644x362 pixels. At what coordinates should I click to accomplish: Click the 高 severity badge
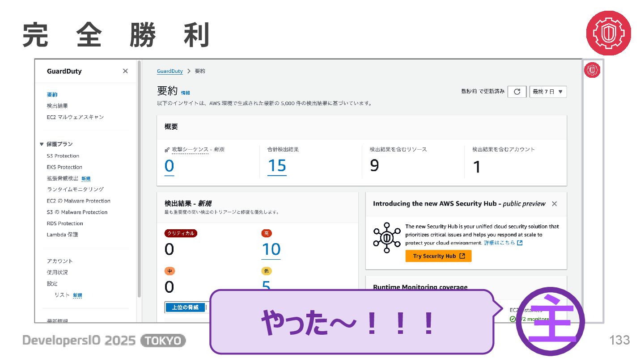(x=267, y=233)
